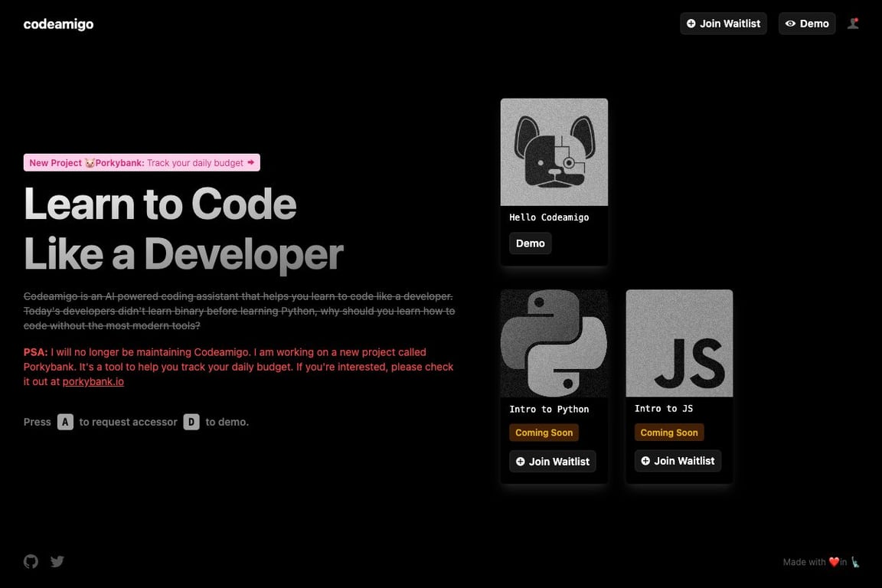Open the Python logo thumbnail

(554, 343)
